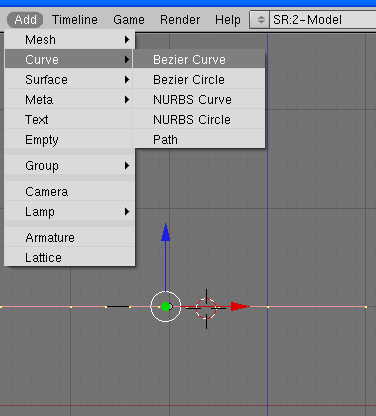
Task: Click the blue Z-axis manipulator arrow
Action: [165, 232]
